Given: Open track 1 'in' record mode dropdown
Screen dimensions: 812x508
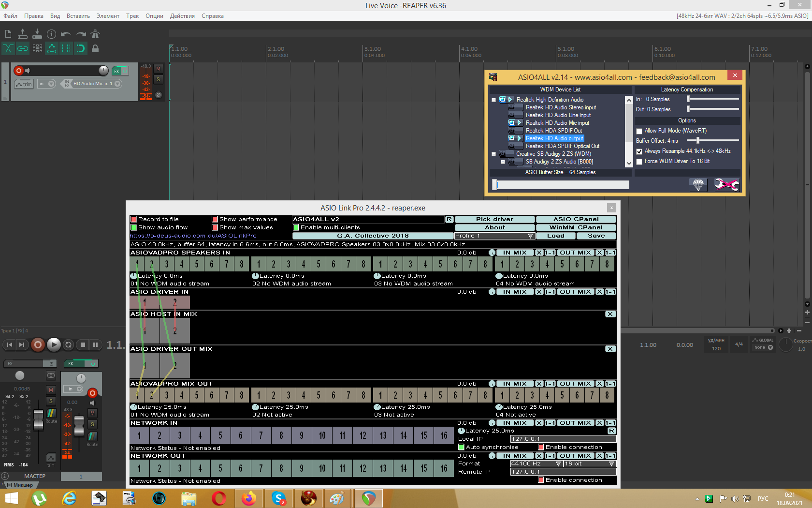Looking at the screenshot, I should (46, 84).
